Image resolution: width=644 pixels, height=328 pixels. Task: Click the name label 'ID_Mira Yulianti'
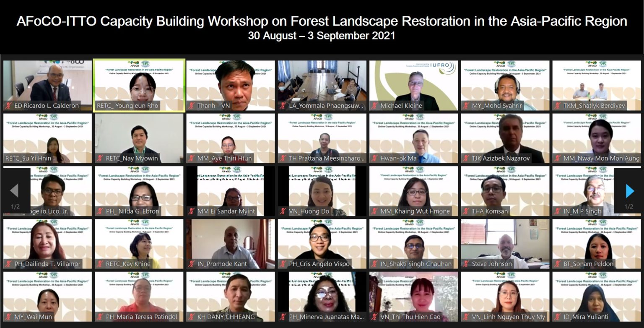tap(586, 317)
